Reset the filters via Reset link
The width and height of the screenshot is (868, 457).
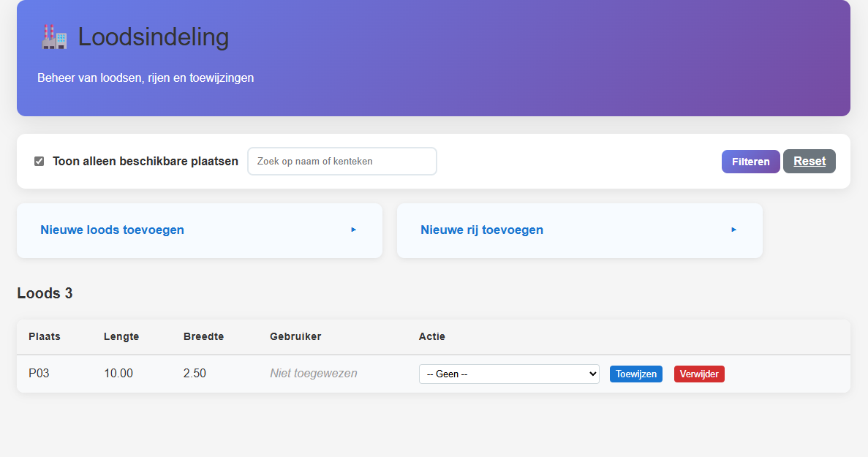click(809, 161)
